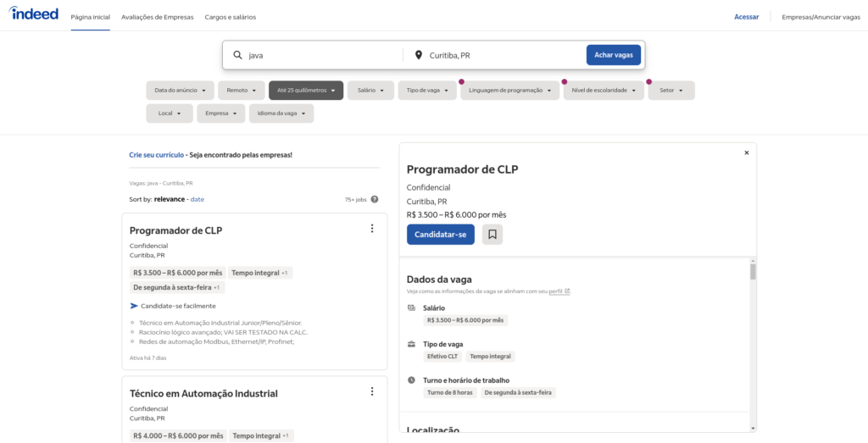Click the Candidatar-se button
Screen dimensions: 868x443
pyautogui.click(x=440, y=235)
